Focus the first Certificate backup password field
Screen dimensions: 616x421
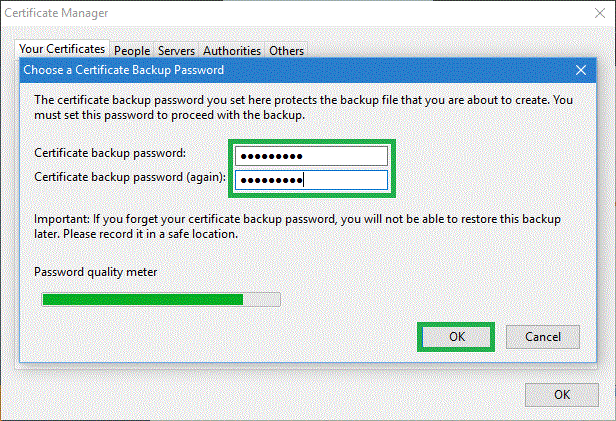click(x=310, y=156)
